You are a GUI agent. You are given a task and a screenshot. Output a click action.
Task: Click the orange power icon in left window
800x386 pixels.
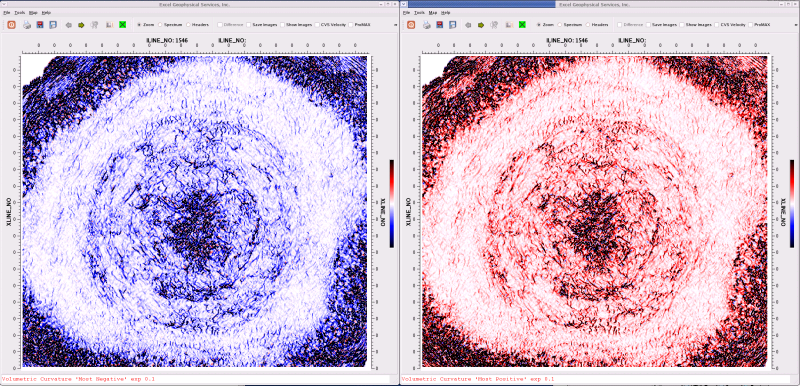pyautogui.click(x=11, y=24)
